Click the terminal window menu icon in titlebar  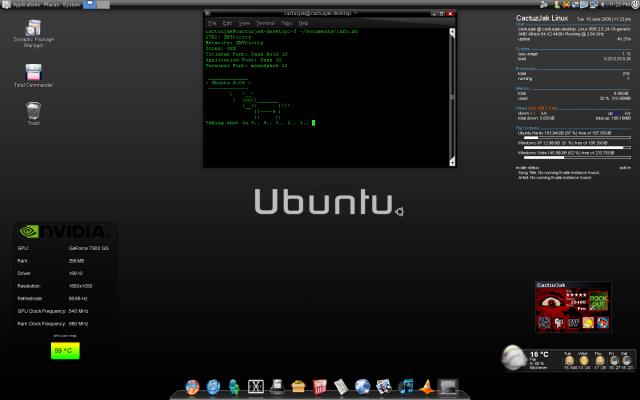coord(207,13)
